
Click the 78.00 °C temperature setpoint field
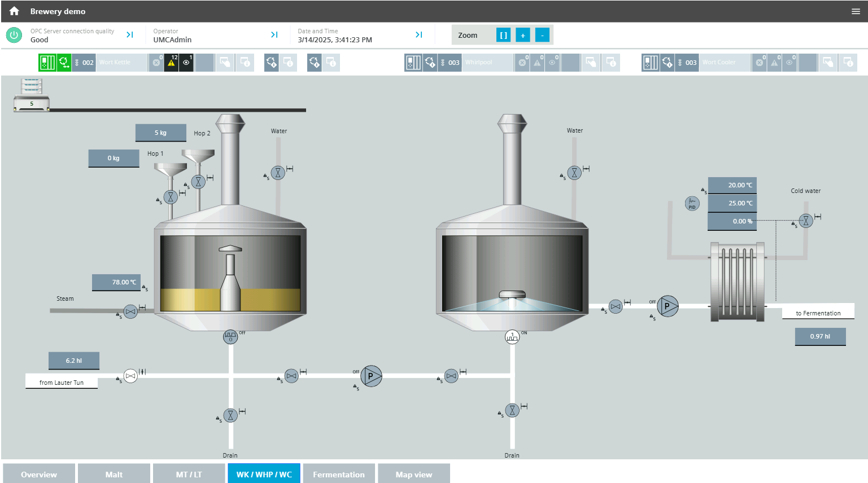[x=116, y=282]
